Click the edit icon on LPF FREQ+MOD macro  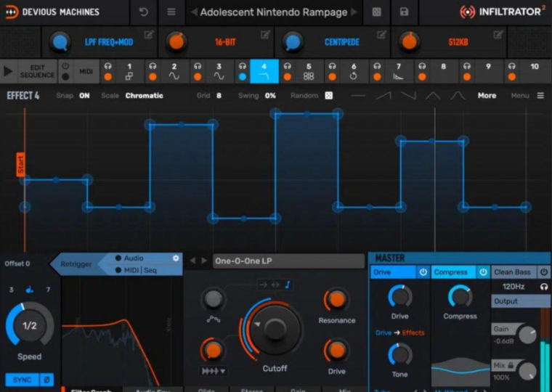pos(149,34)
